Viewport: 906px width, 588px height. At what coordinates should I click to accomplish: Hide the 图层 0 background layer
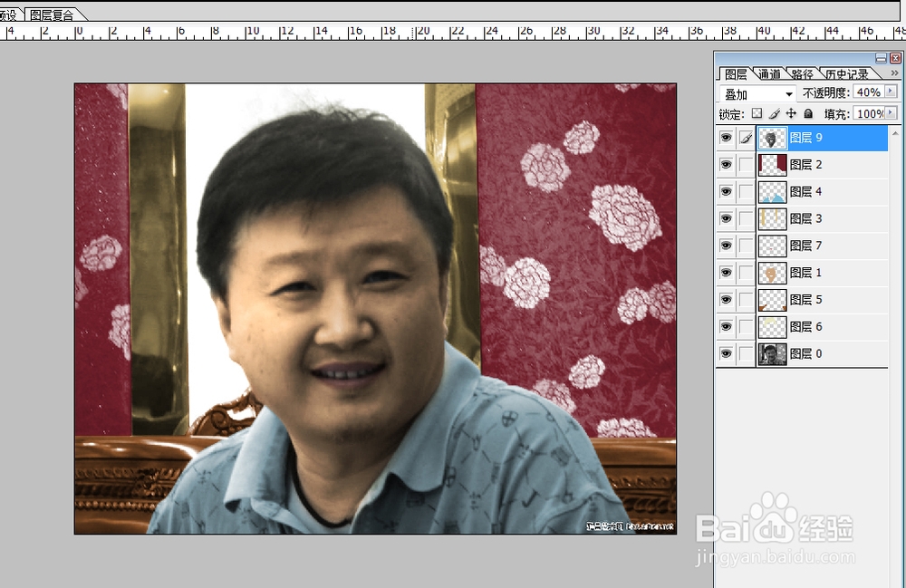coord(726,353)
